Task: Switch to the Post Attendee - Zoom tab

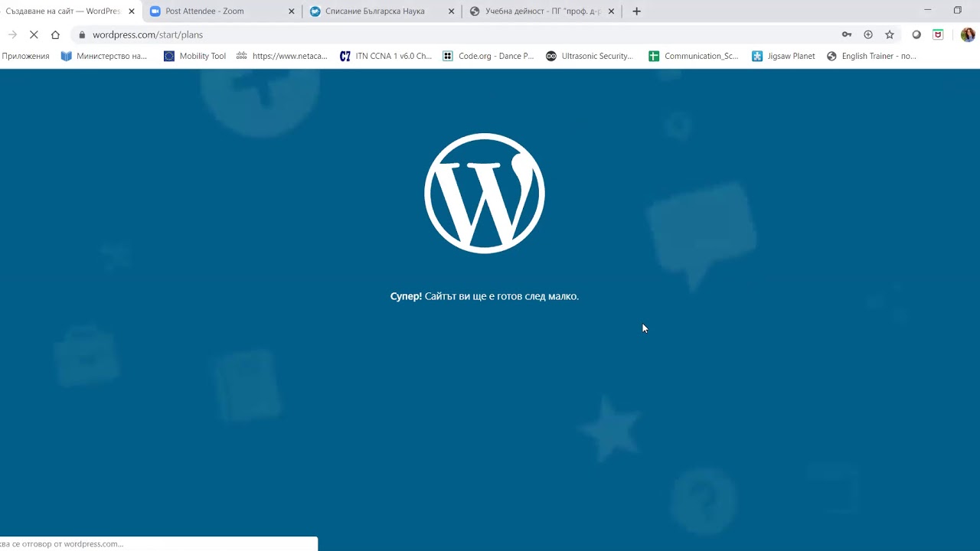Action: tap(222, 11)
